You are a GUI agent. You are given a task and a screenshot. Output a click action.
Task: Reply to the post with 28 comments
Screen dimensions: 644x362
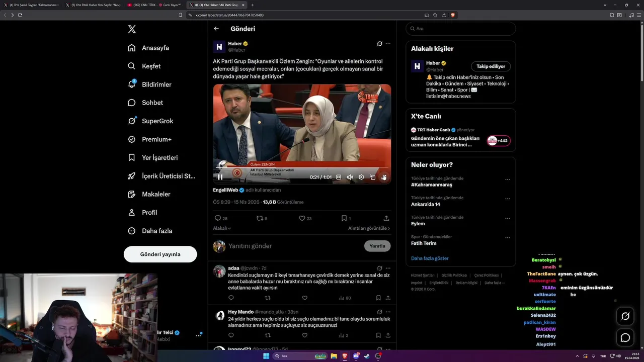coord(221,218)
